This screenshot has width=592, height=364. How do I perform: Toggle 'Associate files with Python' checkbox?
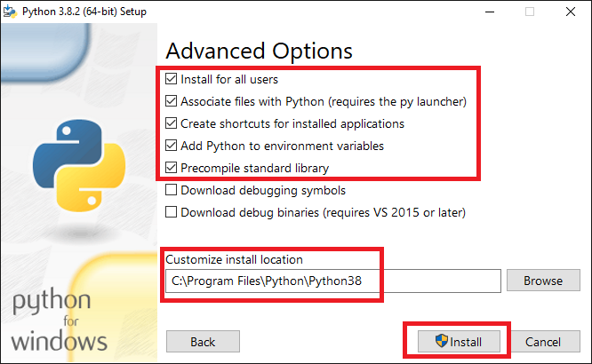pos(172,102)
